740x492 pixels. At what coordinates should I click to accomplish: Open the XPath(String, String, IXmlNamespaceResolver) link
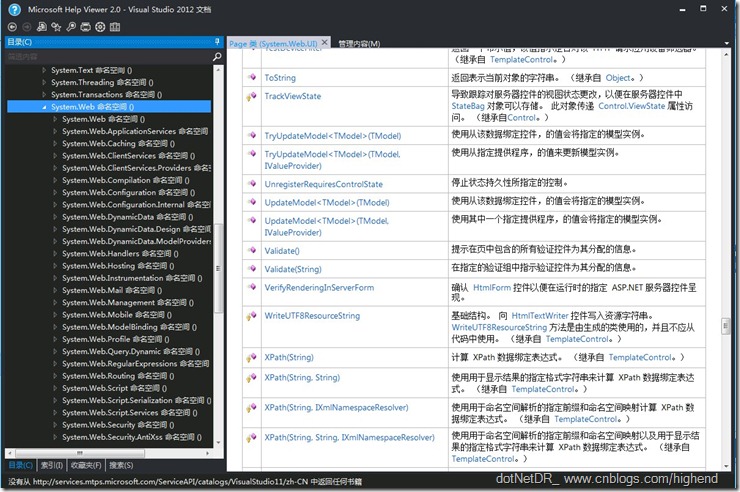tap(349, 437)
